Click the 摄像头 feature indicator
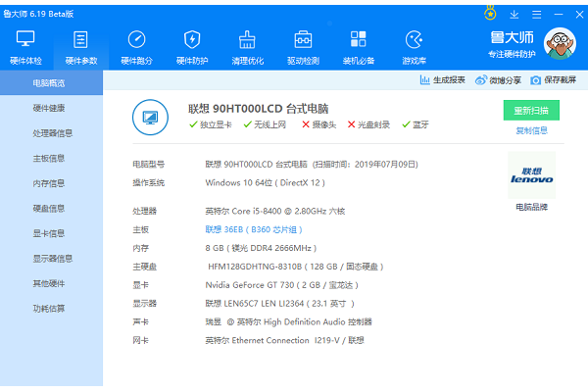The width and height of the screenshot is (588, 392). [x=319, y=124]
